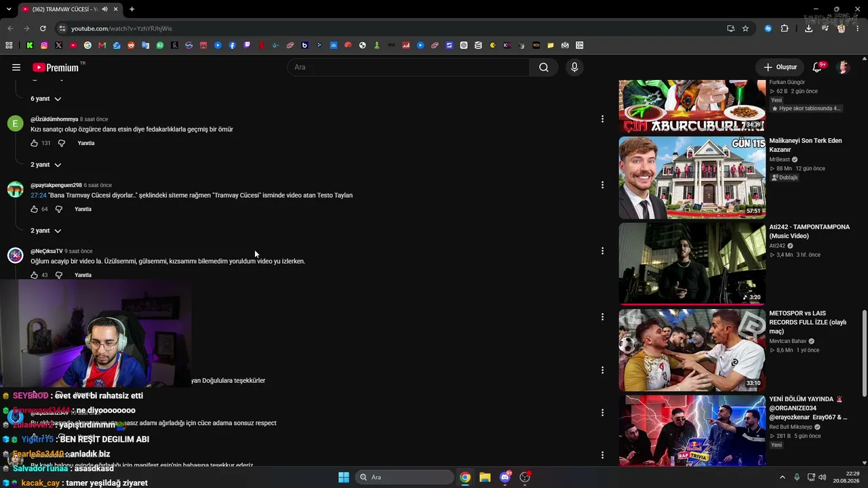Open the YouTube guide hamburger menu
Viewport: 868px width, 488px height.
point(16,67)
